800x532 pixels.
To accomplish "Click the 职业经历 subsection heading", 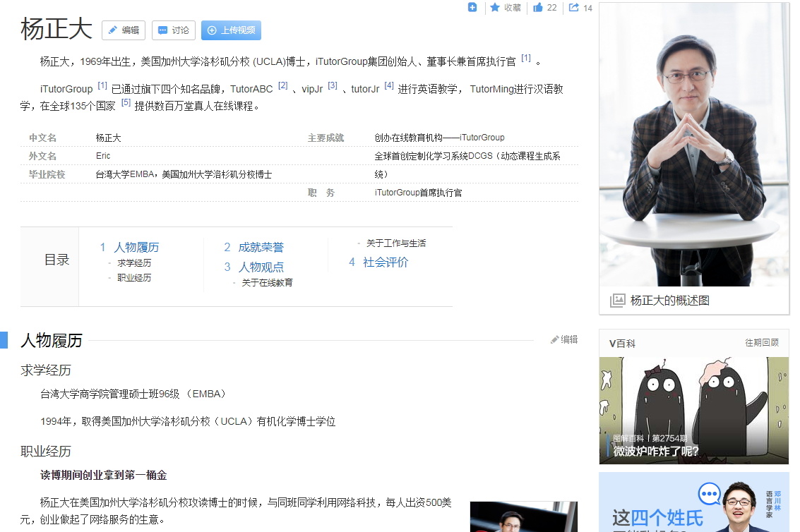I will coord(46,452).
